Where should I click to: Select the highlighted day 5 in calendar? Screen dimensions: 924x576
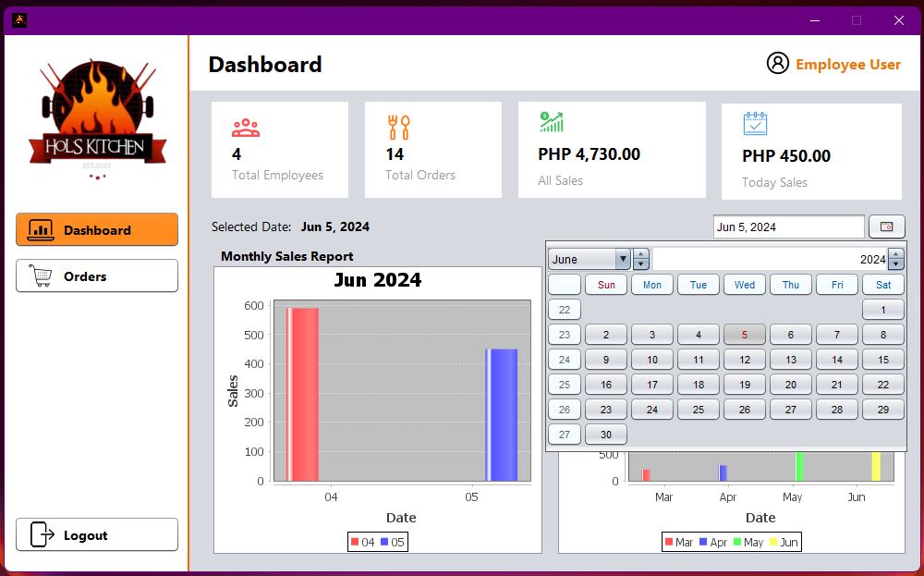click(744, 335)
